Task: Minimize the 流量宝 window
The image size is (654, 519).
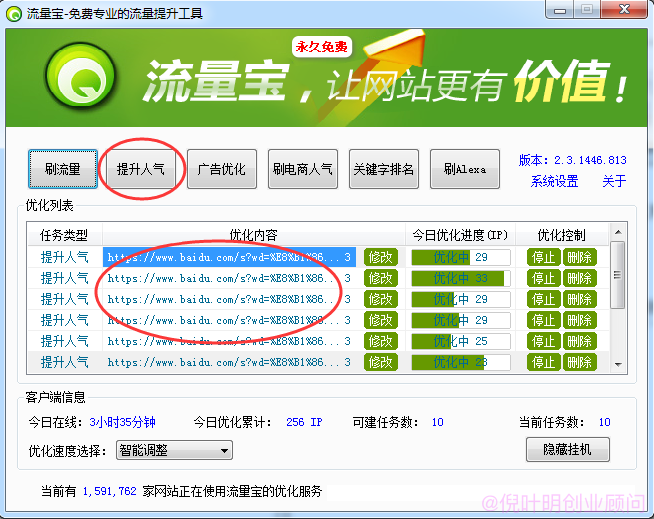Action: click(560, 10)
